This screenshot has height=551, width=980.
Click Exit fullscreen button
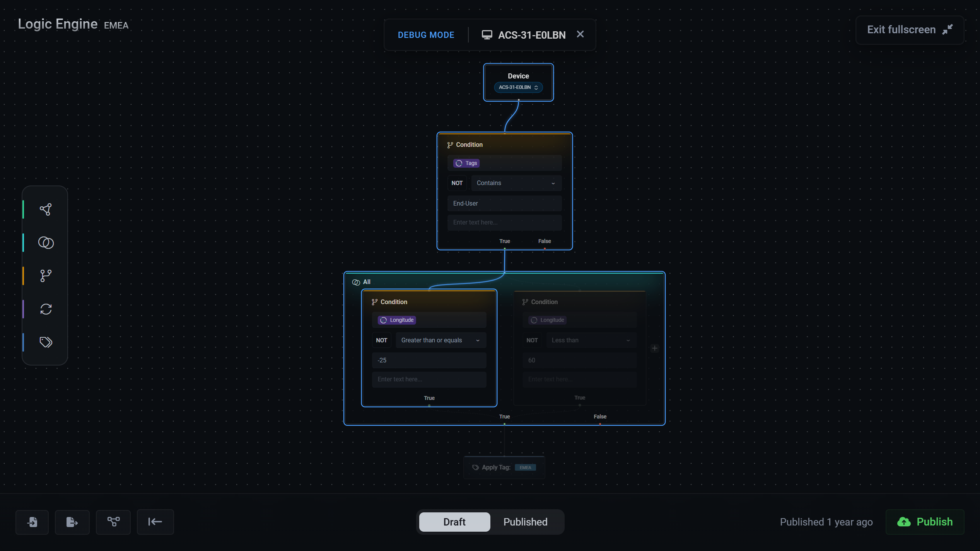[x=909, y=30]
